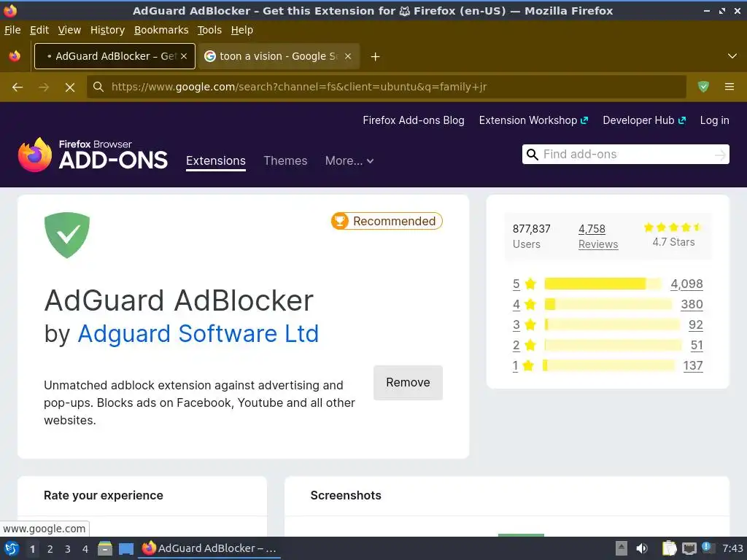747x560 pixels.
Task: Open the Tools menu
Action: click(209, 30)
